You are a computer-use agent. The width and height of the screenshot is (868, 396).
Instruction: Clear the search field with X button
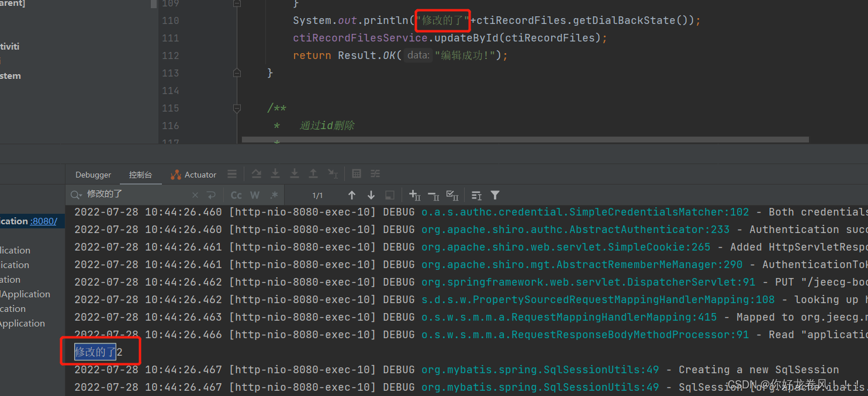coord(195,195)
